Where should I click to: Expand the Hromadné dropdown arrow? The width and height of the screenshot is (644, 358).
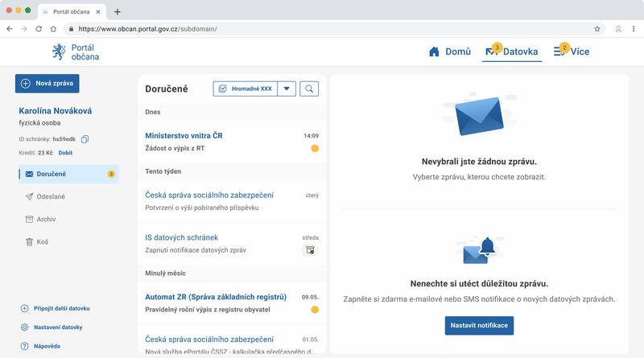point(287,88)
